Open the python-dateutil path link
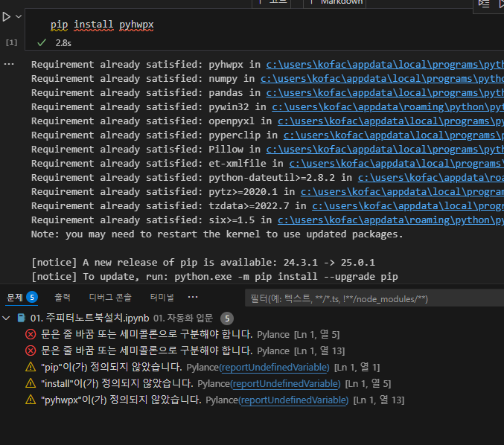Viewport: 504px width, 445px height. click(x=431, y=178)
